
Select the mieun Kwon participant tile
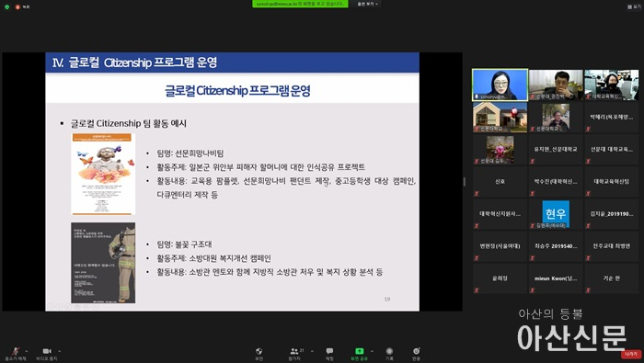(x=556, y=279)
